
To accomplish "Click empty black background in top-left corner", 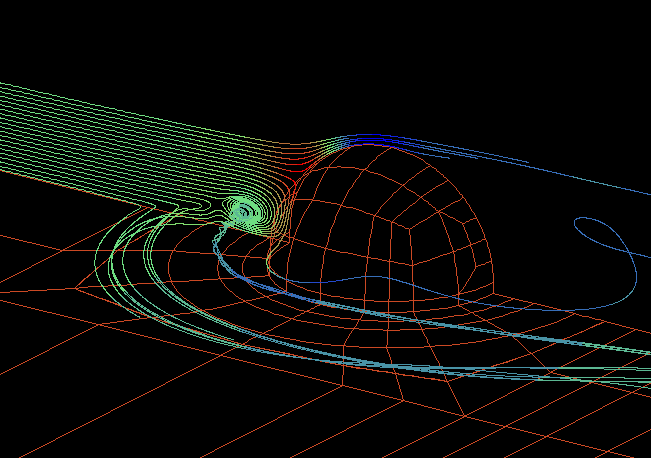I will (x=40, y=30).
